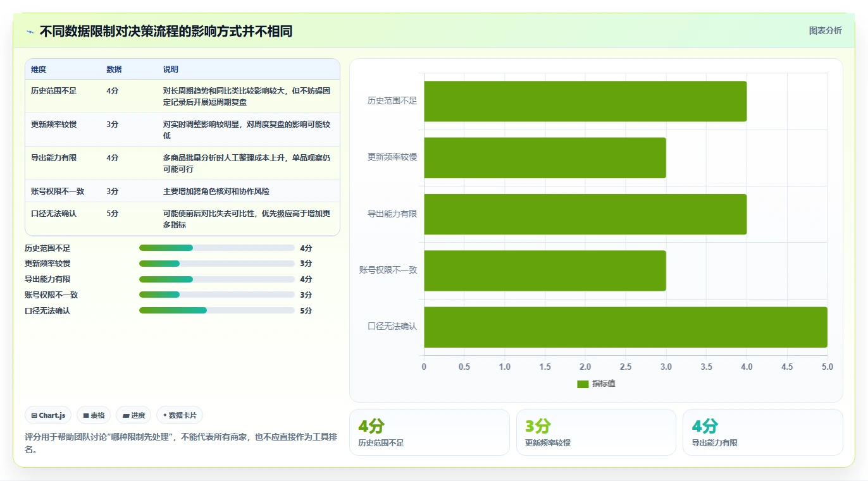
Task: Select the 数据卡片 tag chip
Action: click(180, 415)
